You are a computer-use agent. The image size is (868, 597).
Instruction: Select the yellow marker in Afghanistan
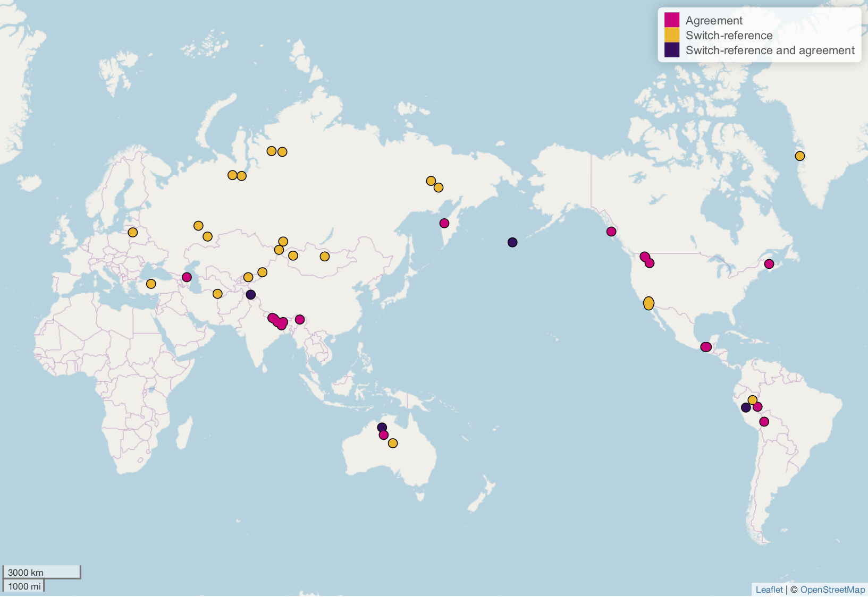click(217, 294)
